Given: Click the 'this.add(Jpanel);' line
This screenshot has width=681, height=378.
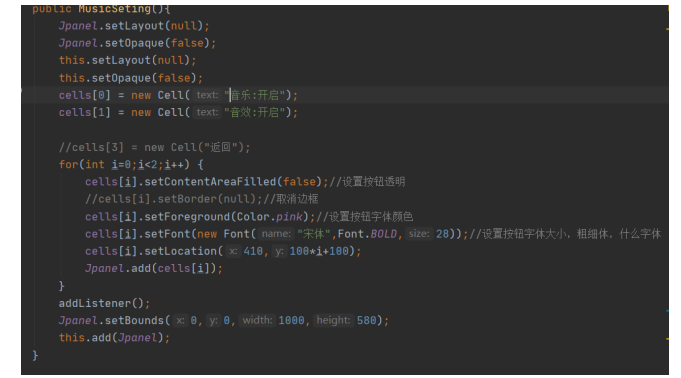Looking at the screenshot, I should click(114, 338).
